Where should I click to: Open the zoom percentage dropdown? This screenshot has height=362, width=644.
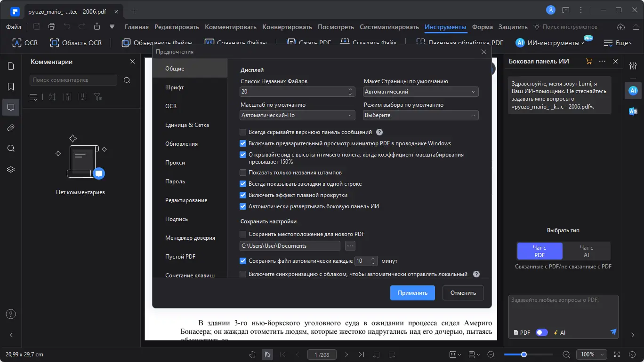[592, 354]
